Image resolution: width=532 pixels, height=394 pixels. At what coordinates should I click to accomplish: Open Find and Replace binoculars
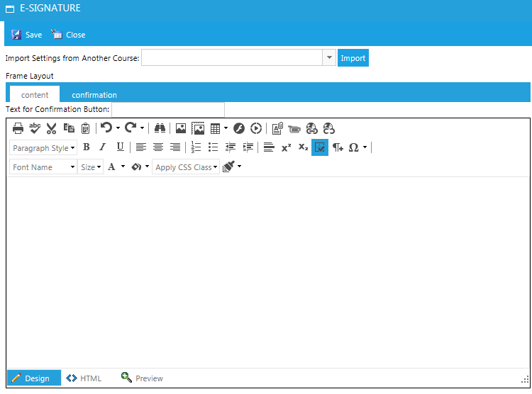[x=160, y=128]
